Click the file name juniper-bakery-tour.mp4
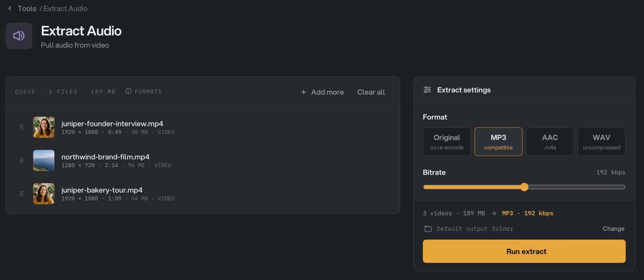The height and width of the screenshot is (280, 644). tap(102, 190)
